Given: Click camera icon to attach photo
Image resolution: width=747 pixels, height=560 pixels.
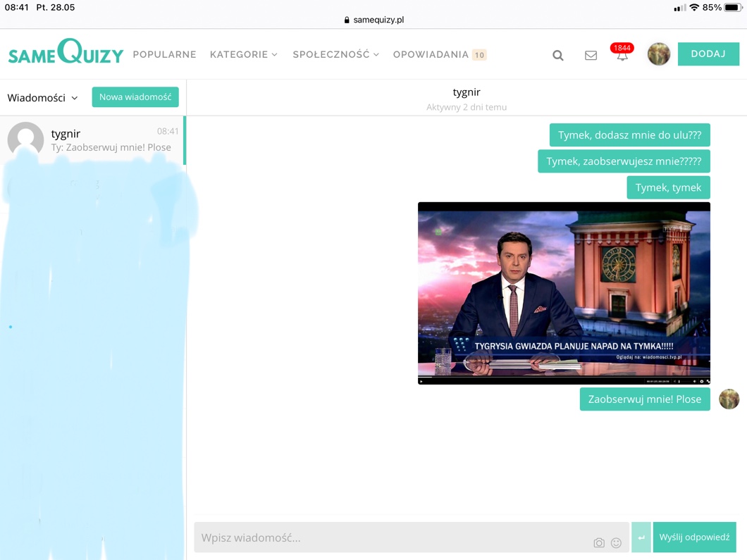Looking at the screenshot, I should click(x=598, y=542).
